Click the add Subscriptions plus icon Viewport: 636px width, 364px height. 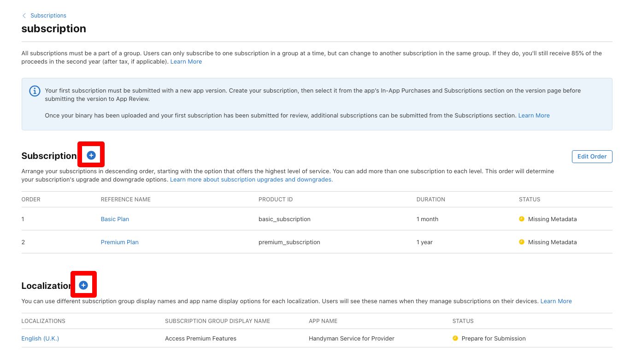coord(91,155)
